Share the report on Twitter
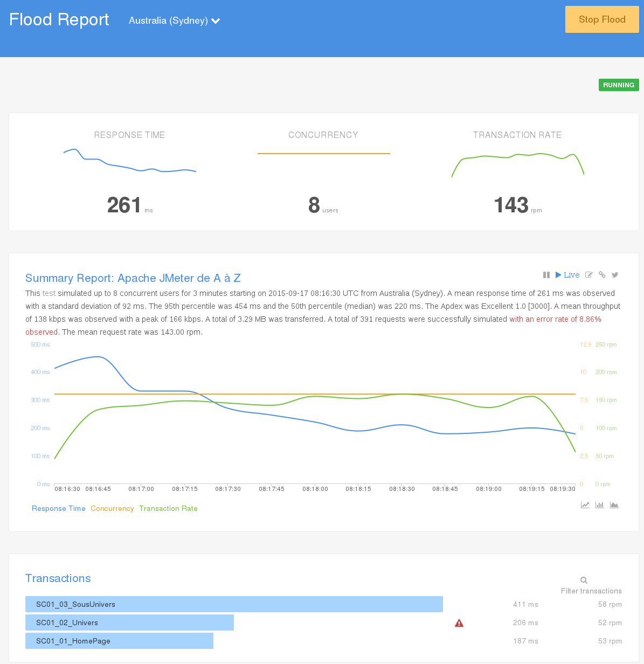Image resolution: width=644 pixels, height=664 pixels. point(615,275)
